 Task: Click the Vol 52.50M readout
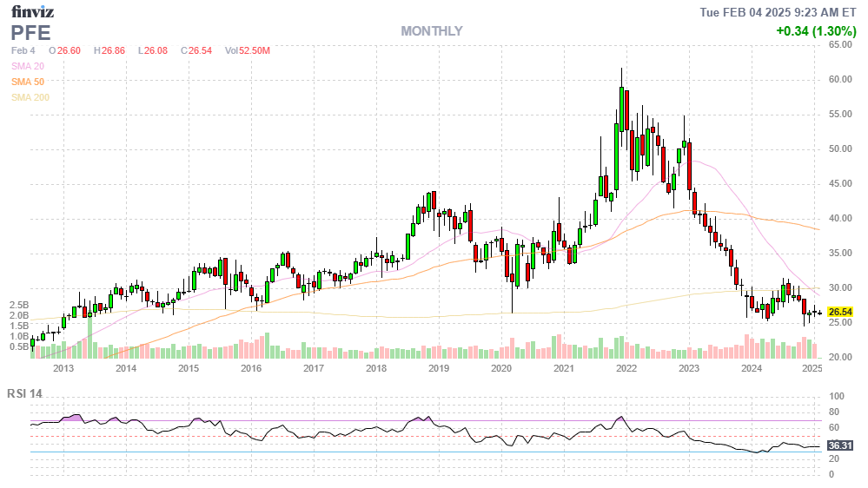[248, 50]
